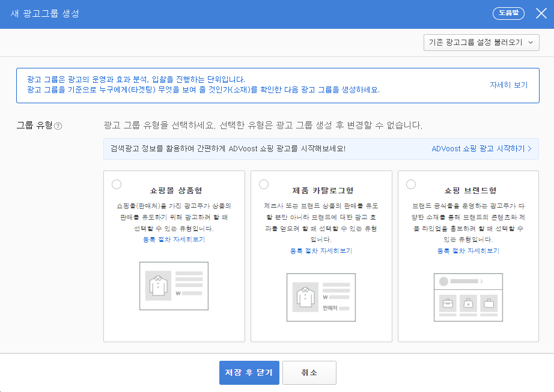Select the 쇼핑 브랜드형 radio button

(411, 184)
